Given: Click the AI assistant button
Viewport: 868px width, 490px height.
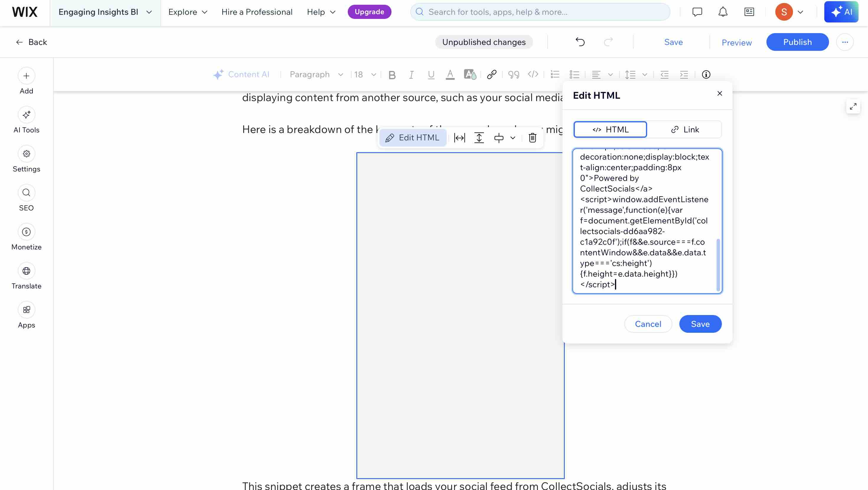Looking at the screenshot, I should point(841,12).
